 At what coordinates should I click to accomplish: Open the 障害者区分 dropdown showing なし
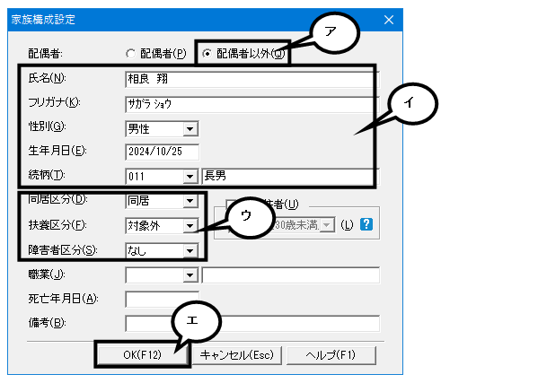pyautogui.click(x=190, y=251)
